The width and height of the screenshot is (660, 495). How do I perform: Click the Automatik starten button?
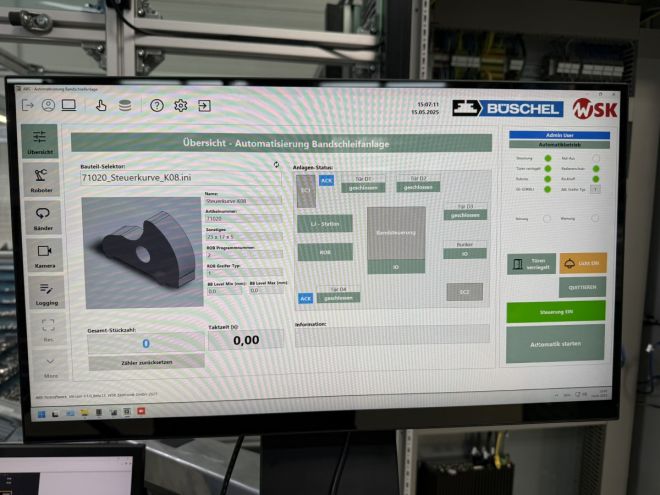[555, 344]
